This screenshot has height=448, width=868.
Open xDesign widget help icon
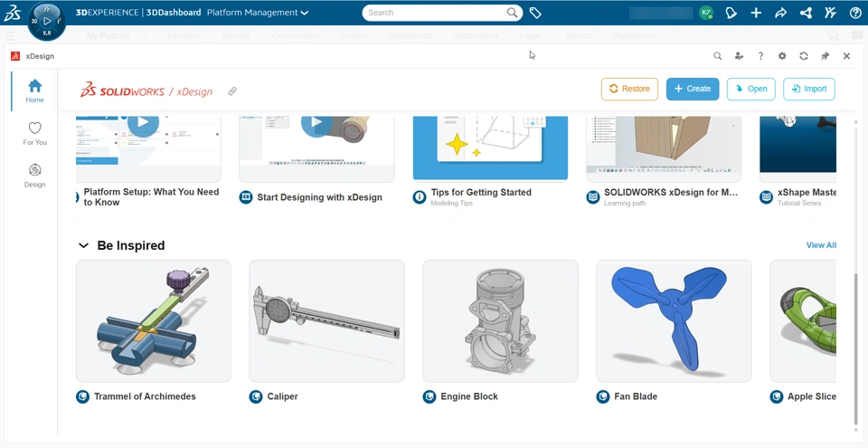pos(760,56)
